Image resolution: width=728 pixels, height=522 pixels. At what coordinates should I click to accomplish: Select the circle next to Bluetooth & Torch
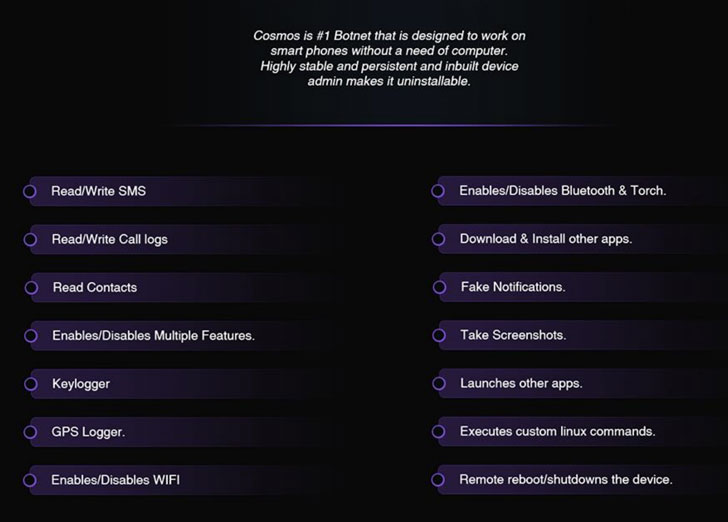point(438,190)
